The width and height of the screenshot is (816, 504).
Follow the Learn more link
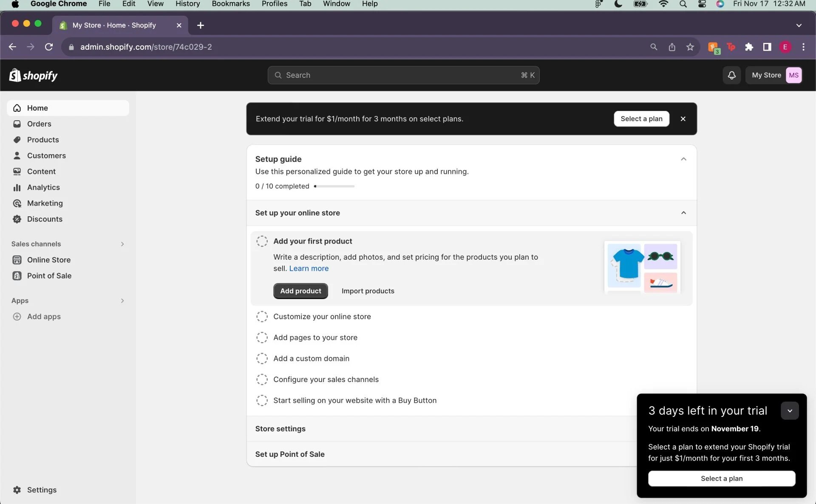(309, 269)
